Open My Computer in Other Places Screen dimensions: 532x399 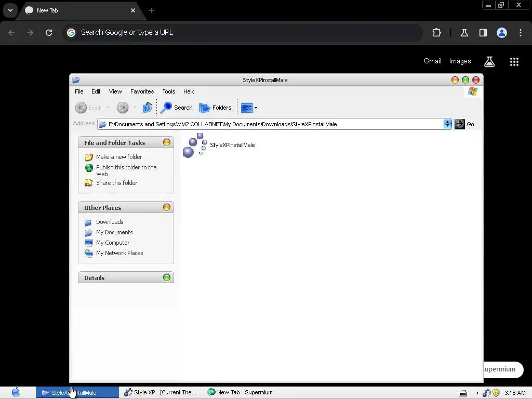113,243
